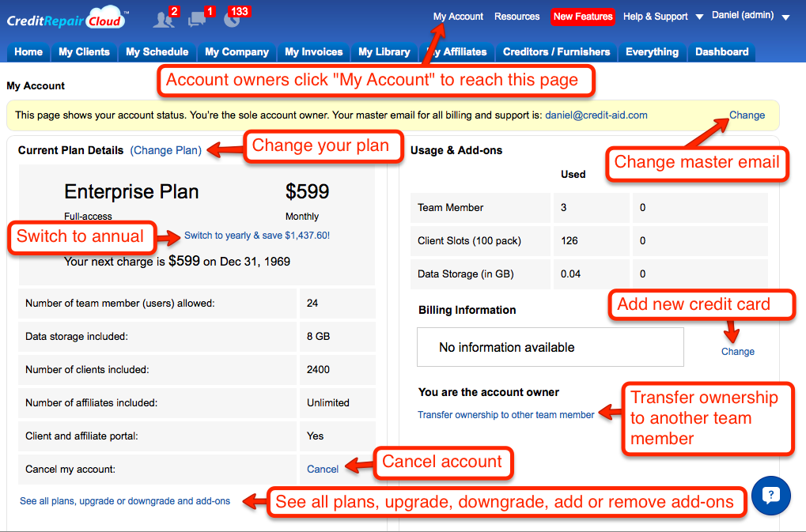Switch to the My Schedule tab

click(157, 52)
